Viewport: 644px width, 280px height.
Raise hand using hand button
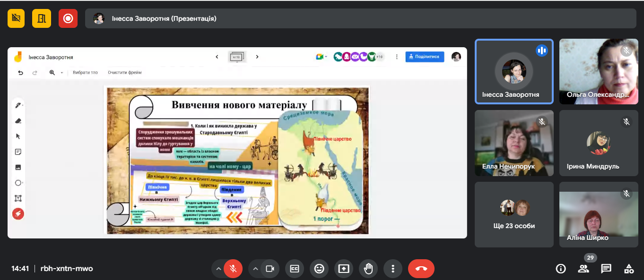[368, 269]
